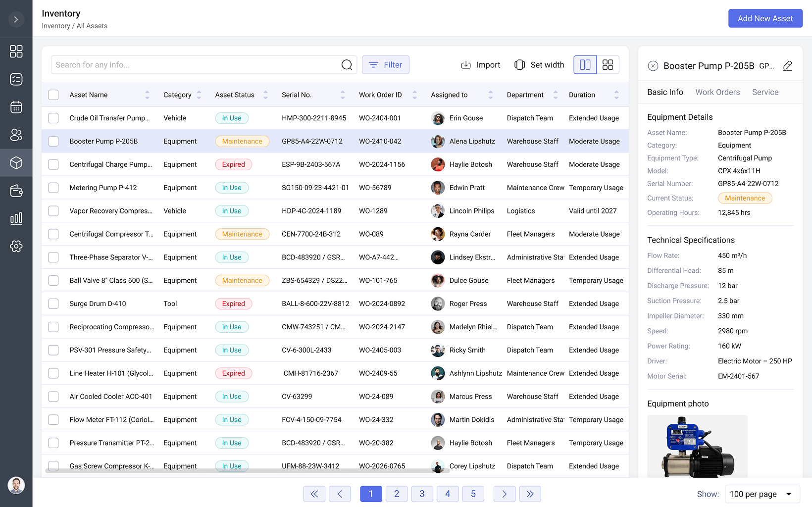Open the settings gear in sidebar
812x507 pixels.
(16, 246)
